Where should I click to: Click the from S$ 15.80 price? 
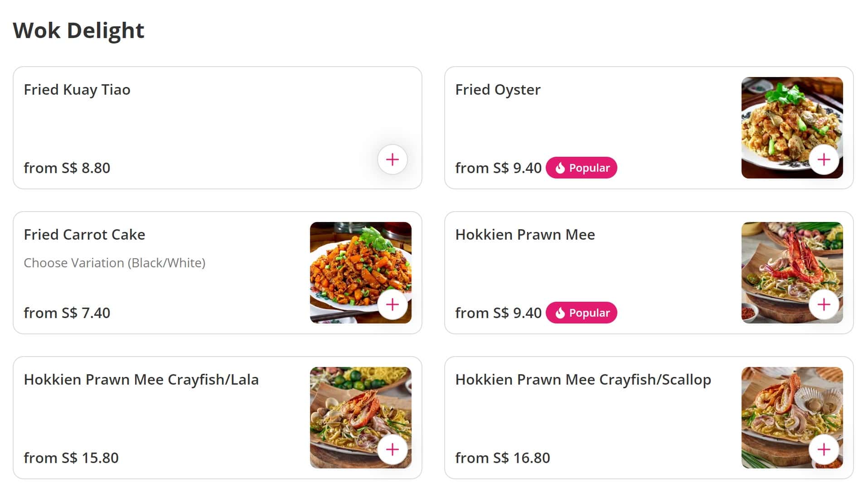[71, 458]
